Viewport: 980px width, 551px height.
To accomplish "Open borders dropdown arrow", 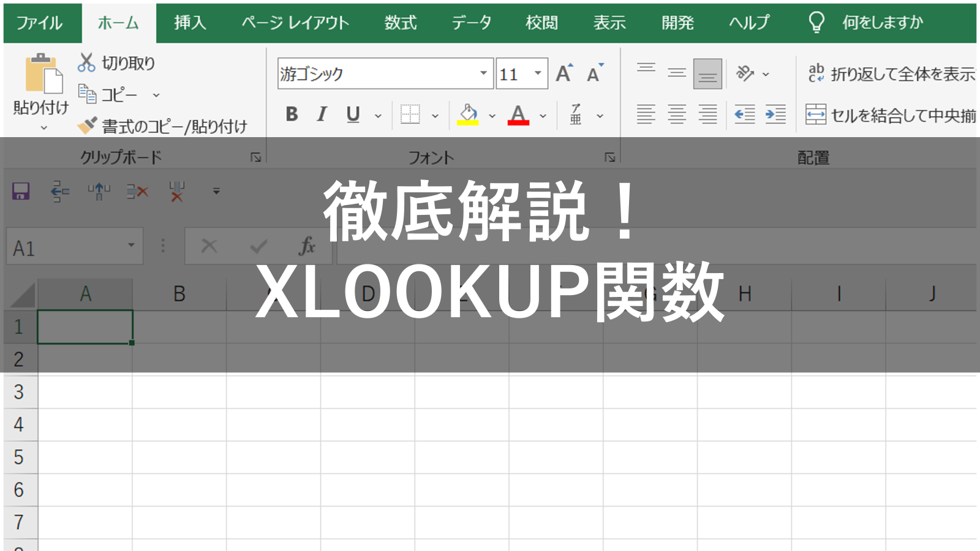I will (x=435, y=115).
